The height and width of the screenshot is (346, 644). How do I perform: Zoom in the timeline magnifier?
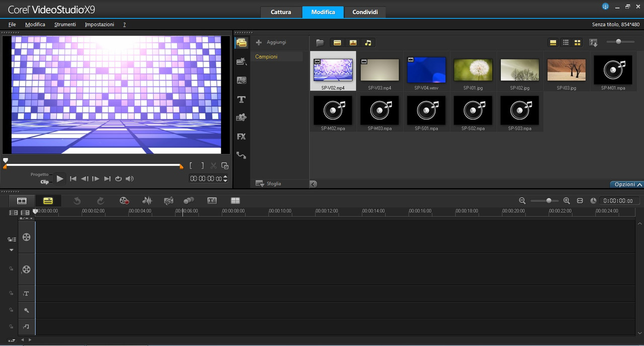(x=567, y=201)
